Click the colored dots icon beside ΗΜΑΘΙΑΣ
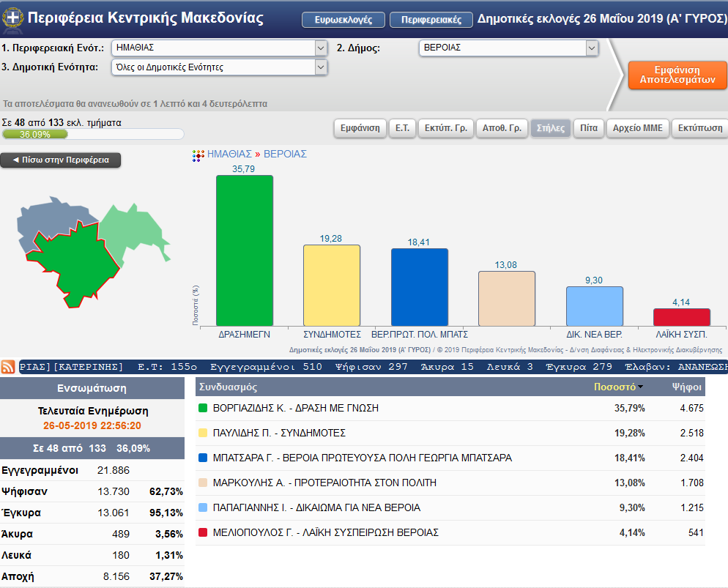This screenshot has width=728, height=588. (x=197, y=155)
